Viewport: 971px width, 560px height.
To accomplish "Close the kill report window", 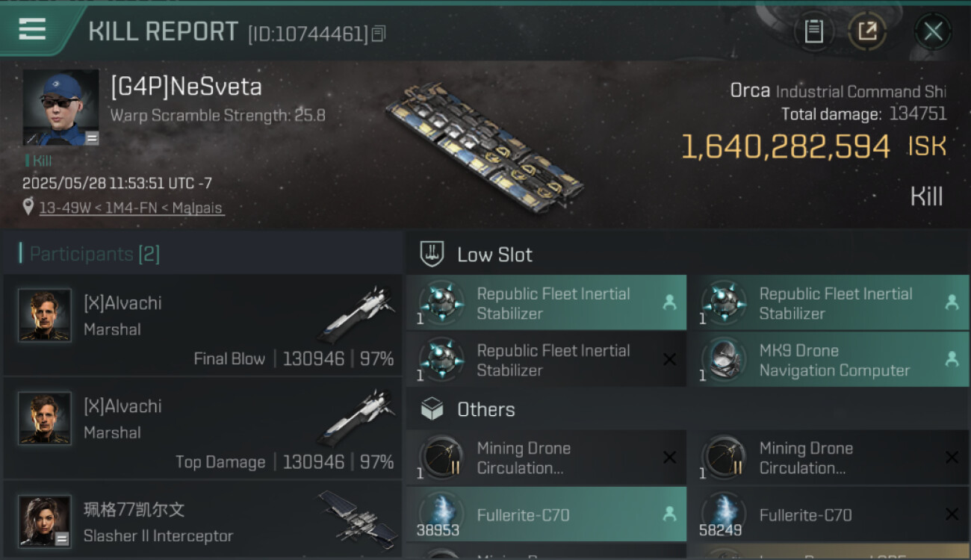I will coord(933,31).
